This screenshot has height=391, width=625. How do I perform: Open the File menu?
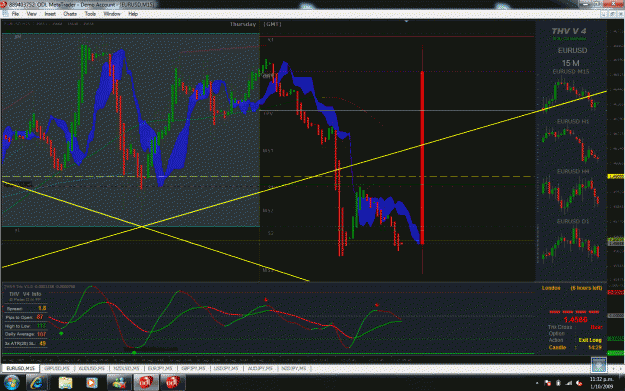15,14
